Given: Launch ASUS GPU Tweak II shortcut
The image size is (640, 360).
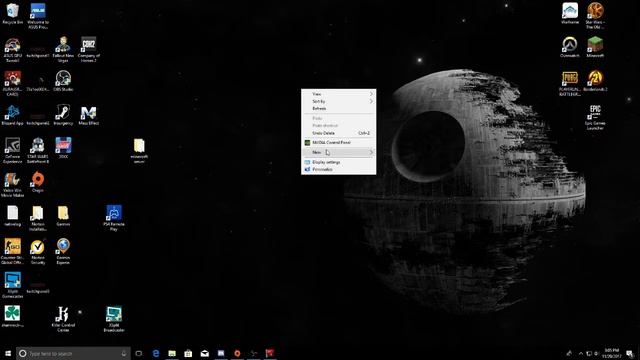Looking at the screenshot, I should click(x=12, y=49).
